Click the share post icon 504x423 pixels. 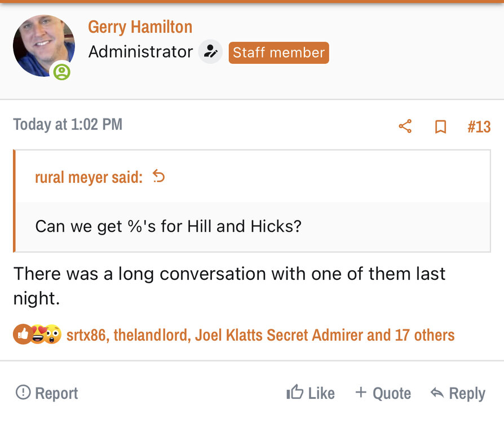coord(405,126)
